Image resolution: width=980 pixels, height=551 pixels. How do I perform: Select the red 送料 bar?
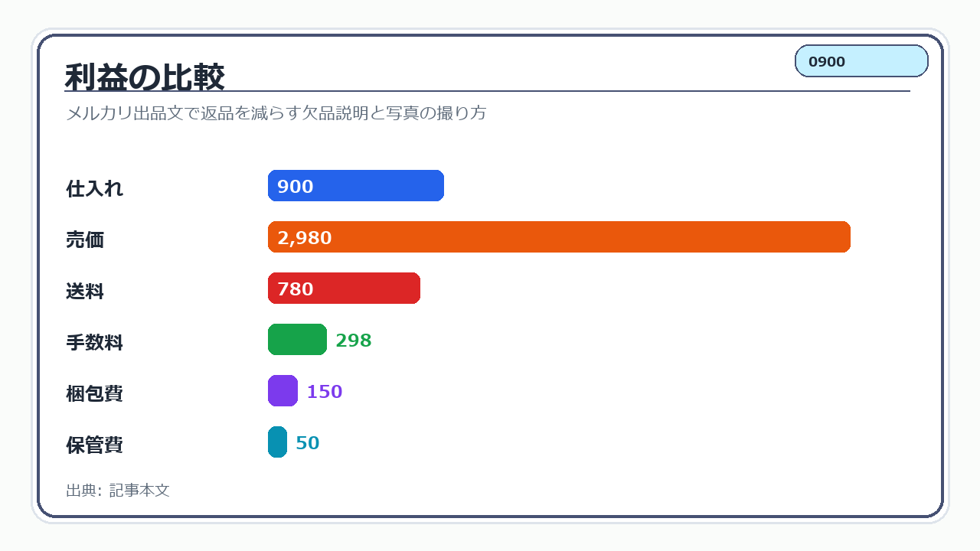(344, 289)
